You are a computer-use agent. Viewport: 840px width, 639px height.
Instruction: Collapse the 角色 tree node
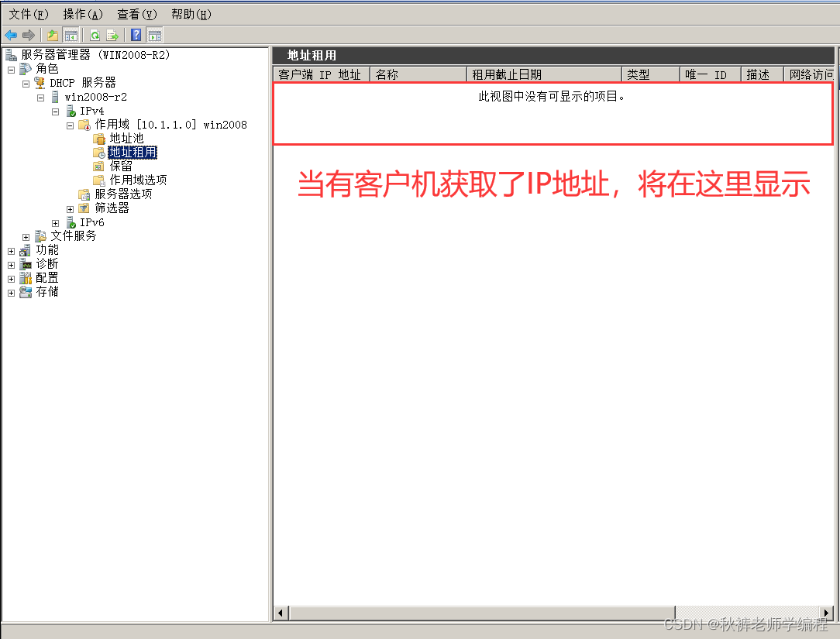(x=11, y=70)
